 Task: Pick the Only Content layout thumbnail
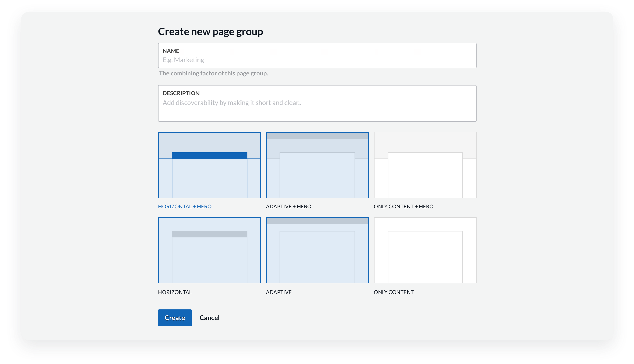click(425, 250)
